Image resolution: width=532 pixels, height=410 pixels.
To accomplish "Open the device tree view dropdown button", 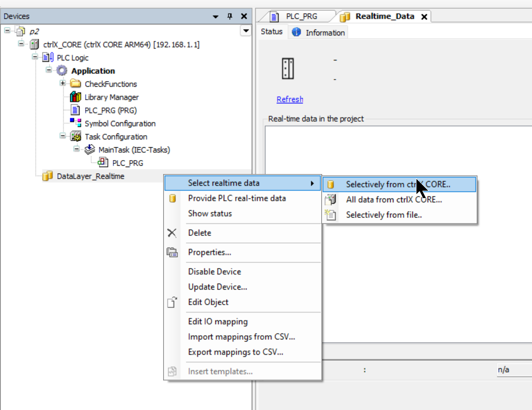I will [x=245, y=31].
